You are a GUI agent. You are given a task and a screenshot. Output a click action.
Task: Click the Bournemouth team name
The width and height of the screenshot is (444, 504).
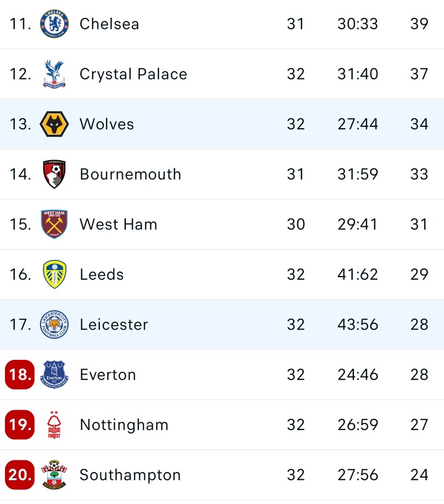[x=130, y=174]
